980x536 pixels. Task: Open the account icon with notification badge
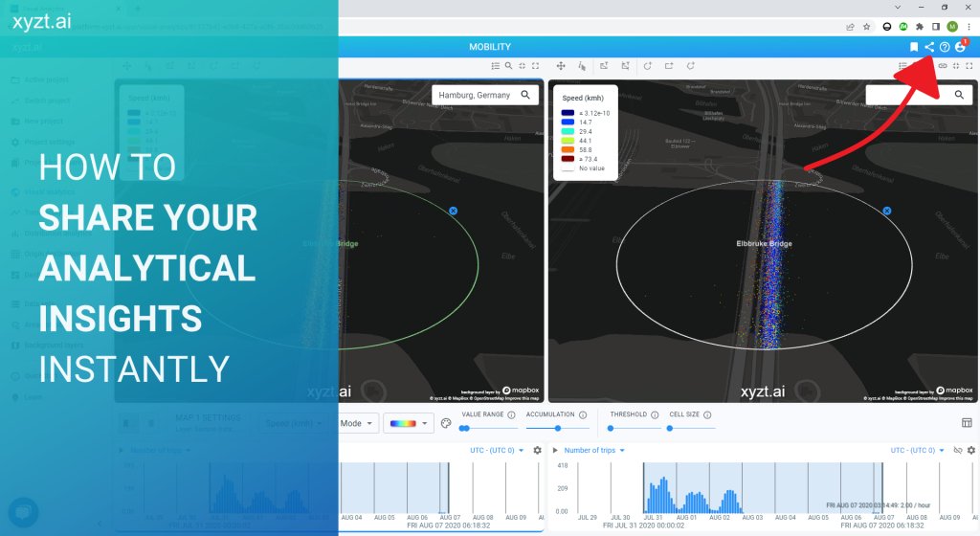point(960,46)
